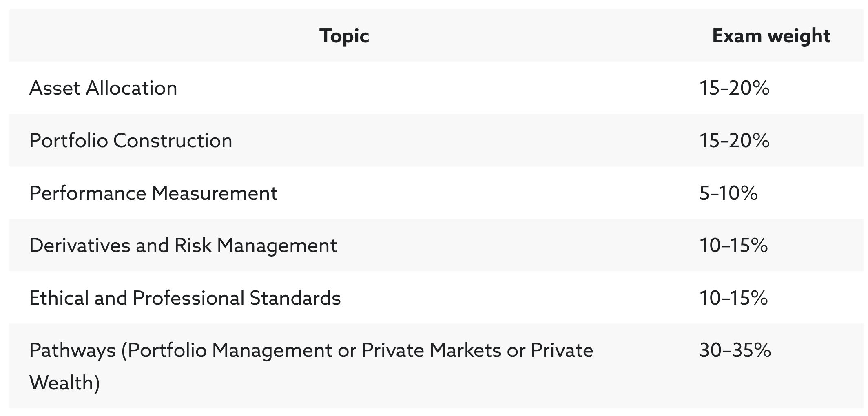The height and width of the screenshot is (416, 868).
Task: Click the Exam weight column header
Action: point(771,36)
